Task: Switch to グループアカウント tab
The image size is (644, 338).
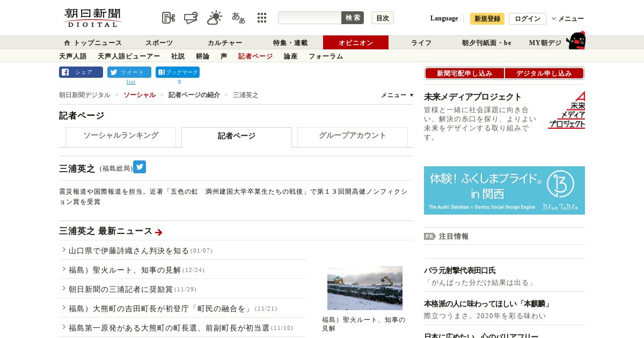Action: tap(353, 137)
